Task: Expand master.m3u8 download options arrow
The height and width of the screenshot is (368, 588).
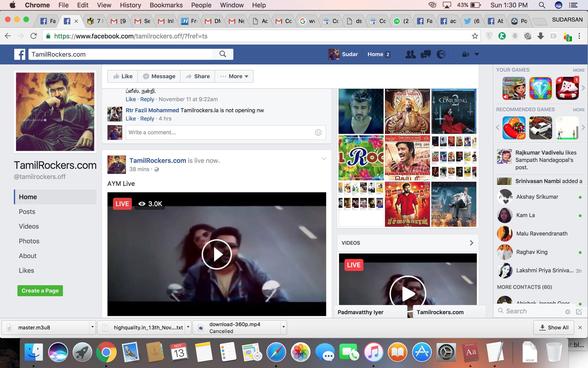Action: (x=92, y=327)
